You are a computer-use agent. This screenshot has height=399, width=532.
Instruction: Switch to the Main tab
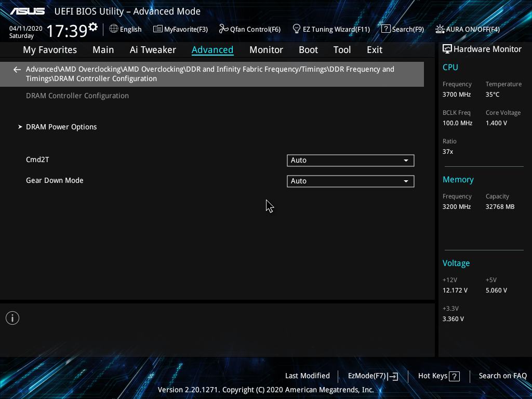point(103,50)
